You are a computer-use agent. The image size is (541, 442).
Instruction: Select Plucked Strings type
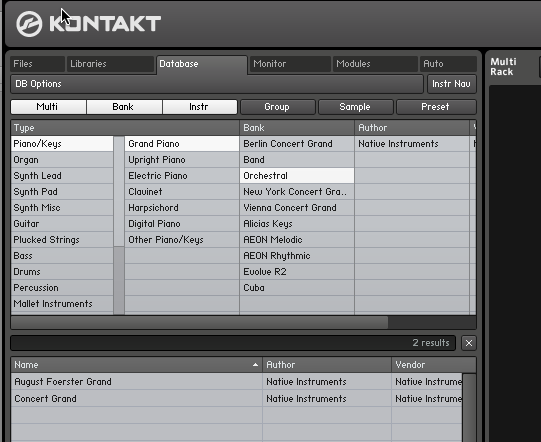pos(62,239)
